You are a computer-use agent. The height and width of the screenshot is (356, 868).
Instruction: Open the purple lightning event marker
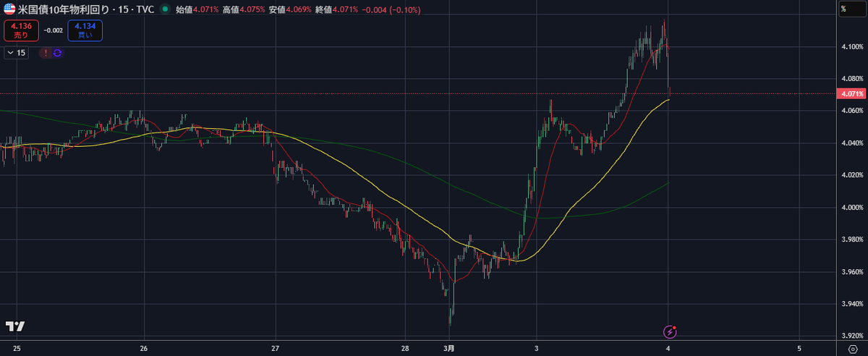[x=671, y=332]
